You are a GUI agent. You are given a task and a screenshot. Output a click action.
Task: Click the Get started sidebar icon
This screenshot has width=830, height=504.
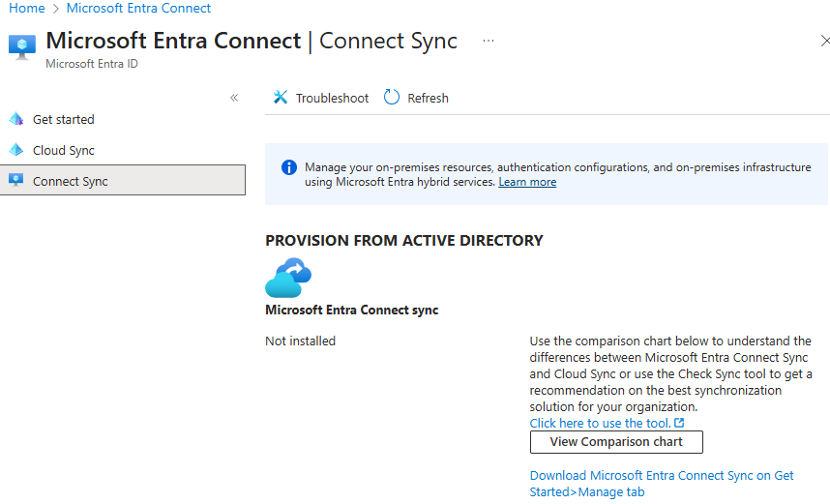tap(16, 119)
